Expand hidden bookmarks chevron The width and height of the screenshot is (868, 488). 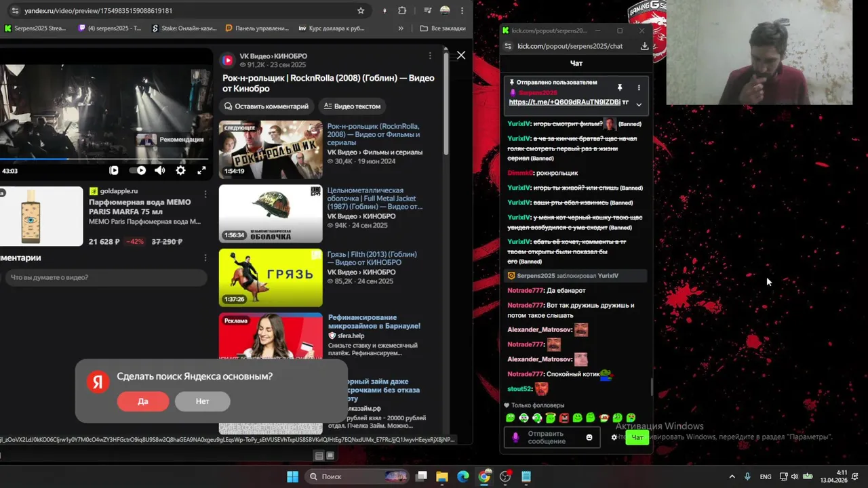click(x=401, y=28)
